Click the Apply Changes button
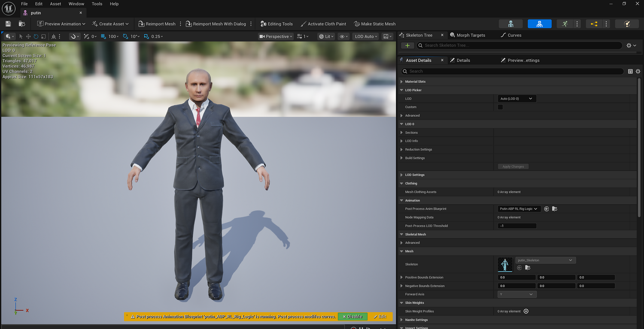The height and width of the screenshot is (329, 644). [x=513, y=166]
